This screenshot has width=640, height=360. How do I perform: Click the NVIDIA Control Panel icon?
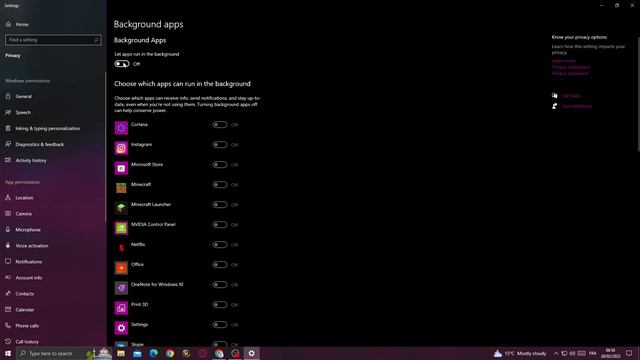(x=121, y=228)
